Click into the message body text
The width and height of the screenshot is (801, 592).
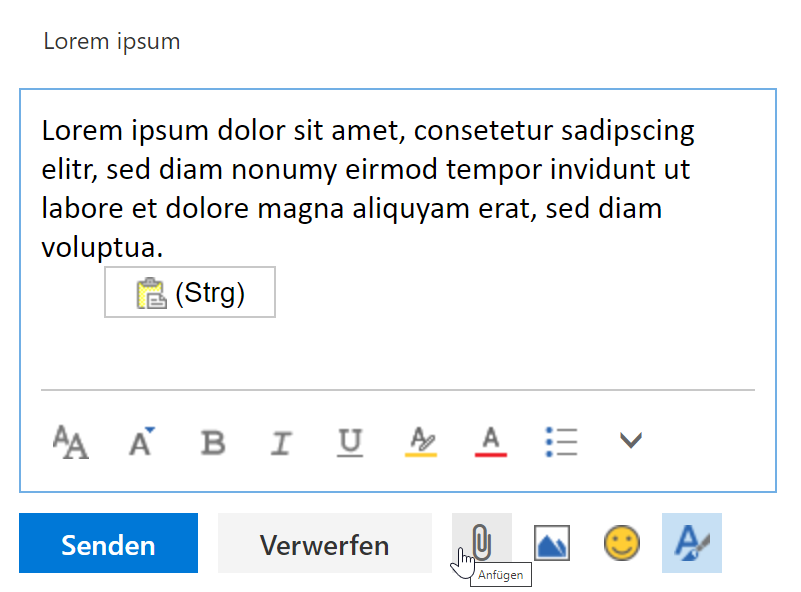pos(368,188)
